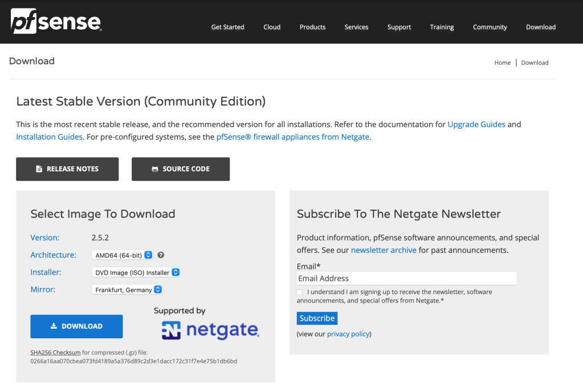Follow the Upgrade Guides link

476,124
